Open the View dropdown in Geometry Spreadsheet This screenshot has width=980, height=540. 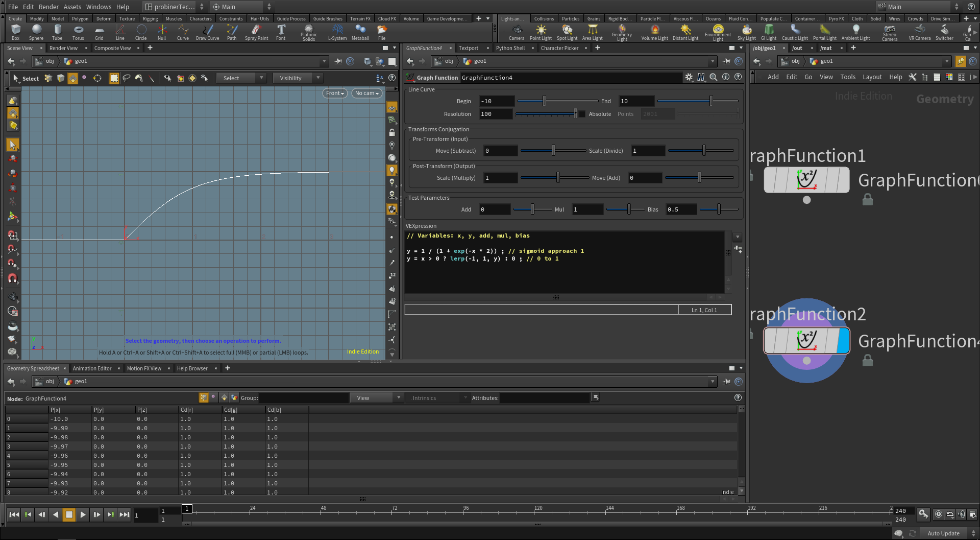[377, 397]
